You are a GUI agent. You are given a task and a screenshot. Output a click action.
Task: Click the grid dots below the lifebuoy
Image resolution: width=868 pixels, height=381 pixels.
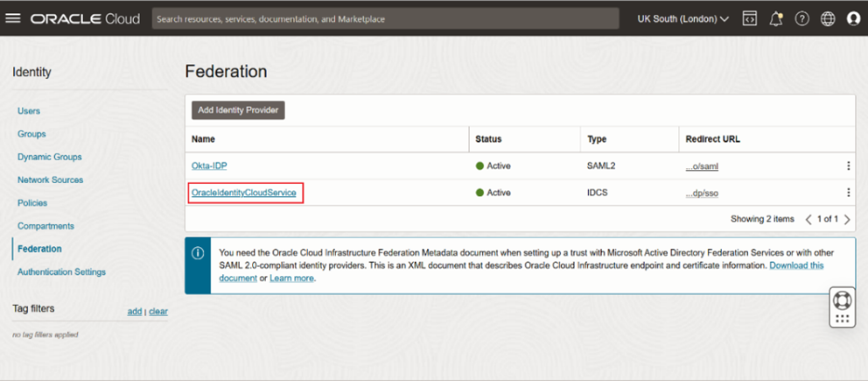click(842, 319)
